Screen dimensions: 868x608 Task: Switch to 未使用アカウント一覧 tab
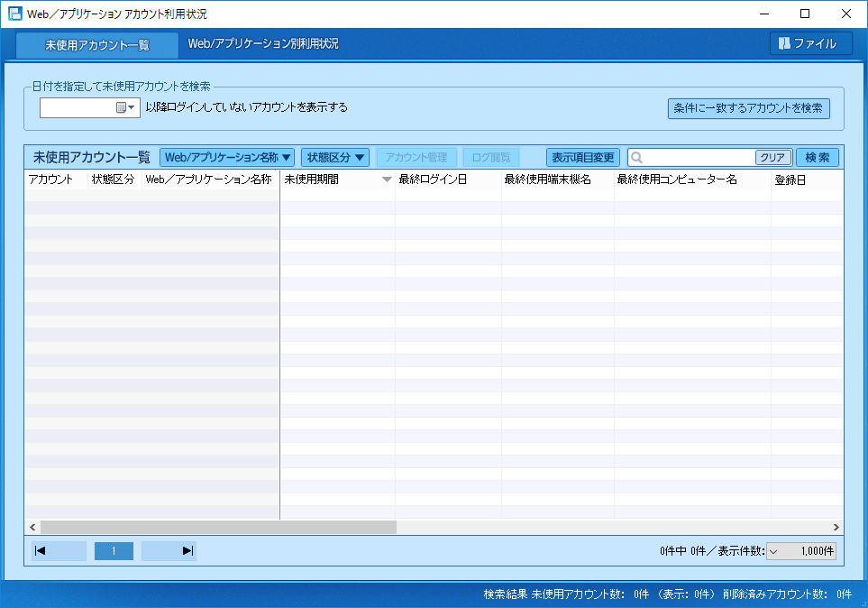(96, 45)
